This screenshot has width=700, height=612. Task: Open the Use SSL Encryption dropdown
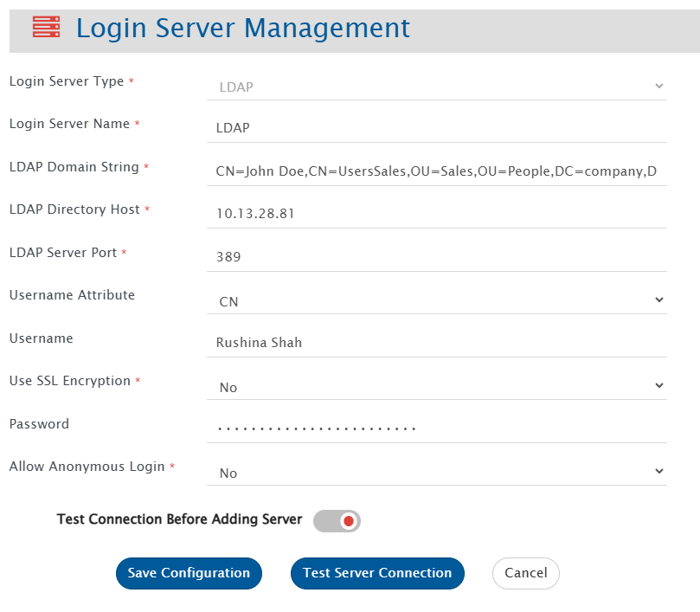(437, 386)
